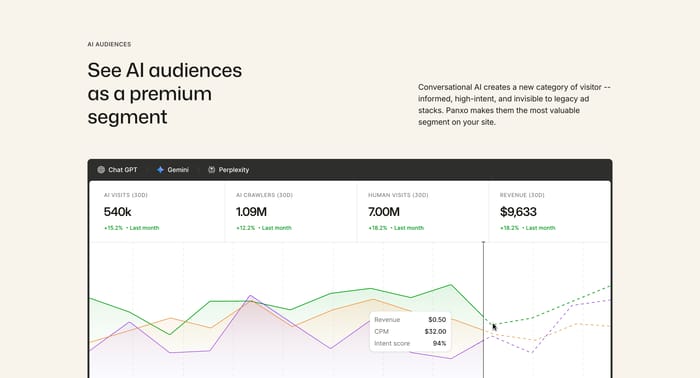Click the AI AUDIENCES section label

pyautogui.click(x=109, y=44)
